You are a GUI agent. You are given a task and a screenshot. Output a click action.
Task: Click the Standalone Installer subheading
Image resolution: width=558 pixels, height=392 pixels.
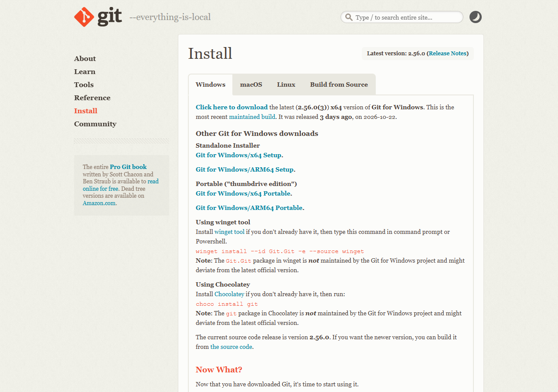tap(228, 145)
